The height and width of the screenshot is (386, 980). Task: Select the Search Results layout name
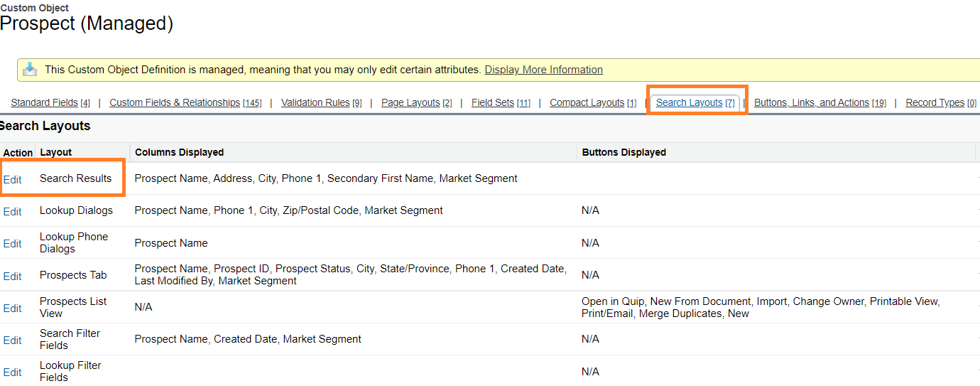tap(76, 178)
